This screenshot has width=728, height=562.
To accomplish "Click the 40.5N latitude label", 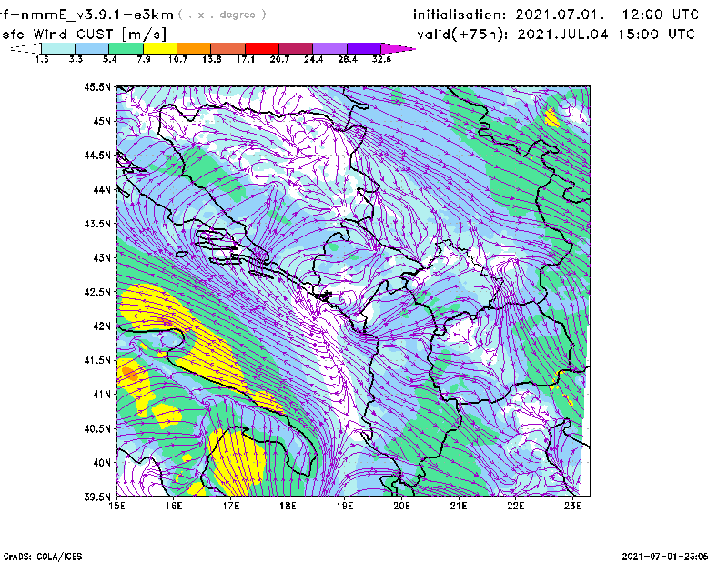I will pos(97,428).
